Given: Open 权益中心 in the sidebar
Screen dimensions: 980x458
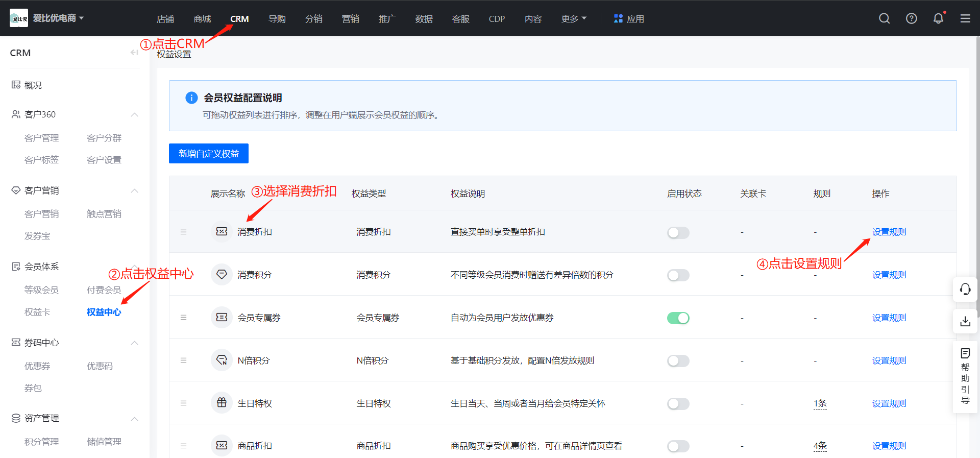Looking at the screenshot, I should tap(104, 312).
